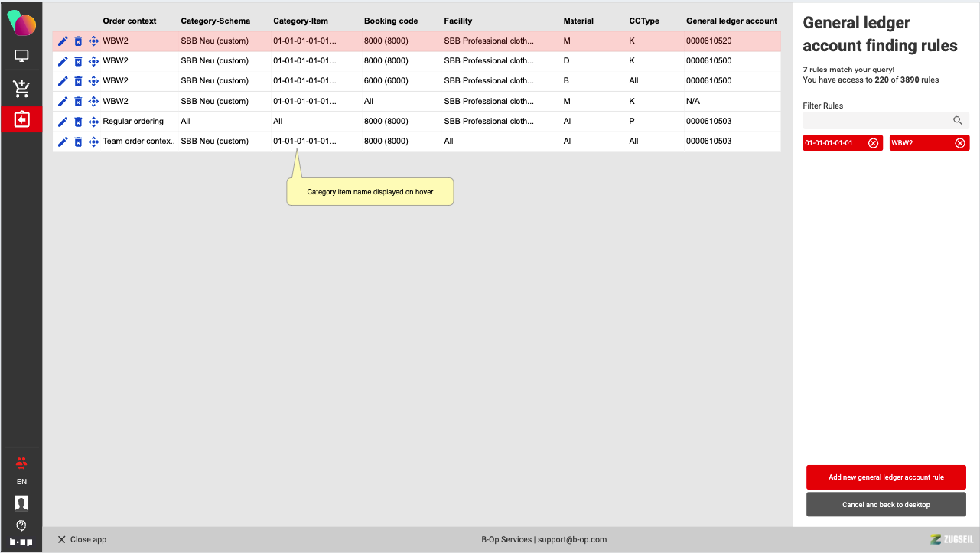The width and height of the screenshot is (980, 553).
Task: Click the search magnifier in Filter Rules
Action: click(957, 120)
